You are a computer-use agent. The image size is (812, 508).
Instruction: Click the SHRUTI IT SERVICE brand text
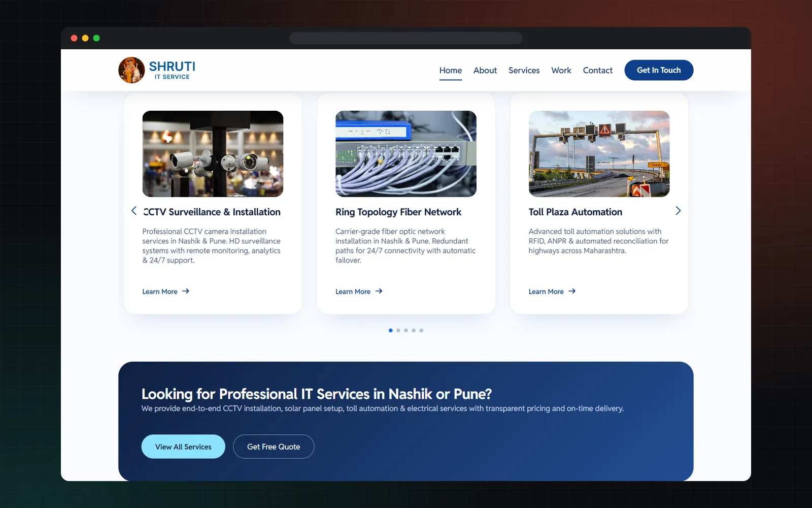pos(172,70)
